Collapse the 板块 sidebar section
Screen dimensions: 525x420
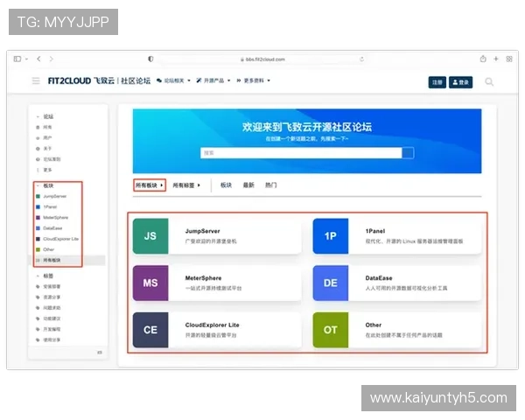45,185
